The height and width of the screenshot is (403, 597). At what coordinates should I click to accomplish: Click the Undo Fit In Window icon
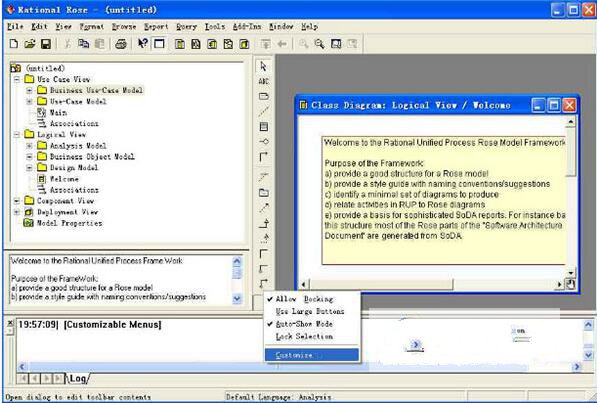click(x=352, y=44)
